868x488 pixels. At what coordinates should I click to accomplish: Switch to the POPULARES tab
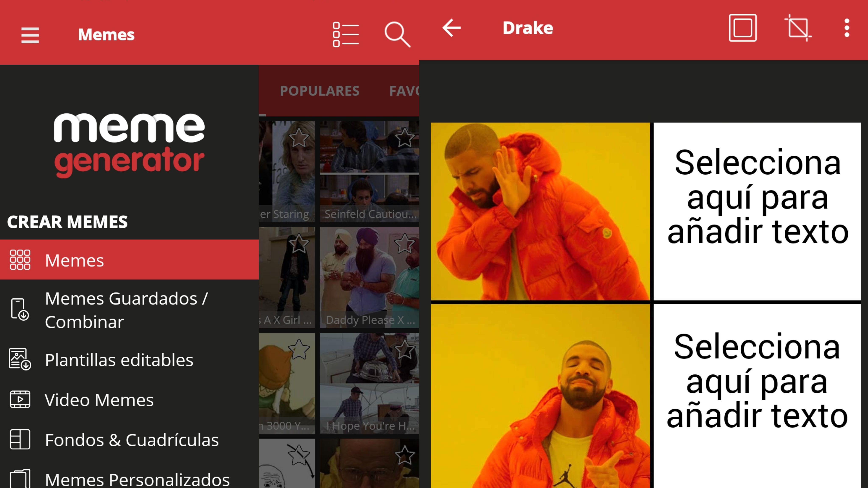pos(319,91)
